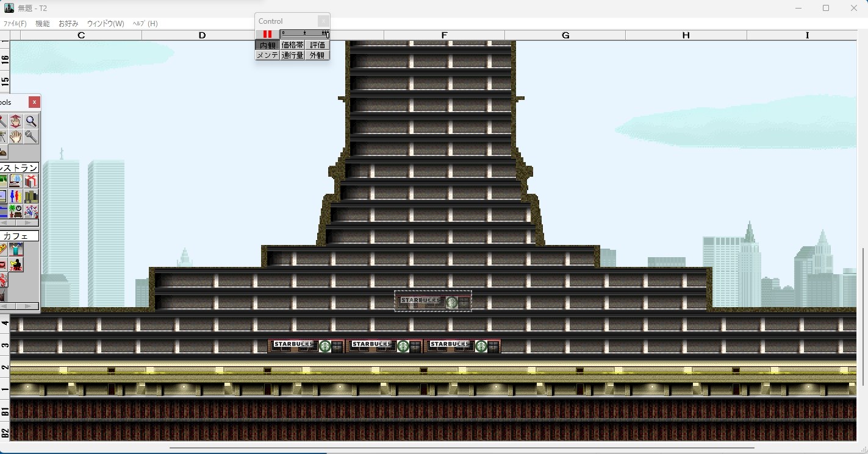This screenshot has height=454, width=868.
Task: Open the ファイル(F) menu
Action: click(x=15, y=24)
